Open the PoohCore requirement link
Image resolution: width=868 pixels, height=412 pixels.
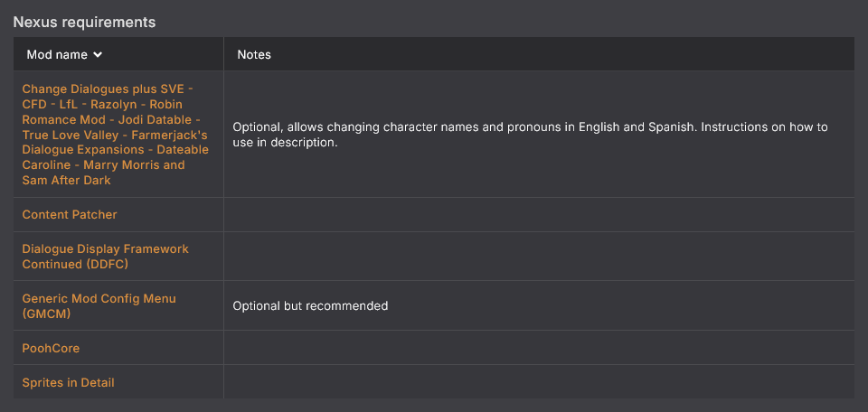pos(51,348)
